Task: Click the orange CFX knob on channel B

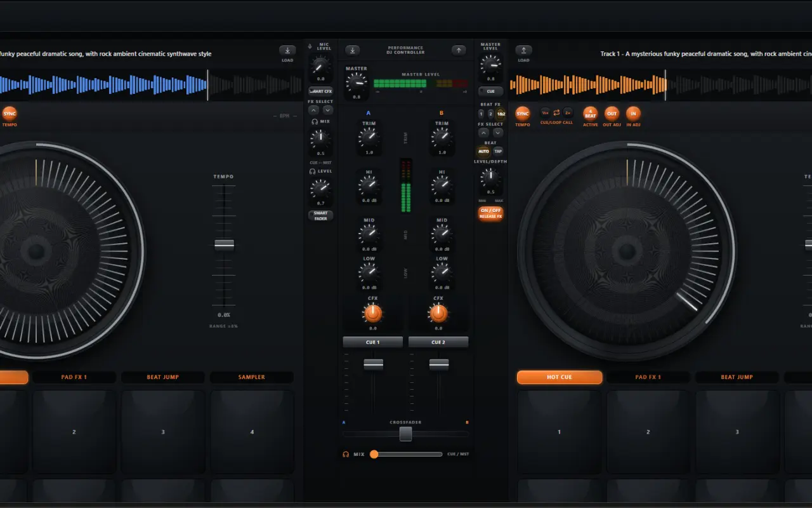Action: 438,313
